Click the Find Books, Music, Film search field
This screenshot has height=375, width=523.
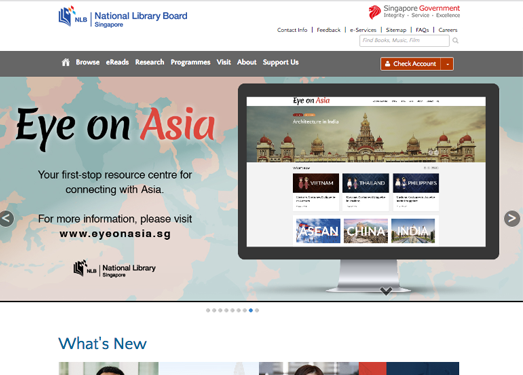[x=404, y=41]
